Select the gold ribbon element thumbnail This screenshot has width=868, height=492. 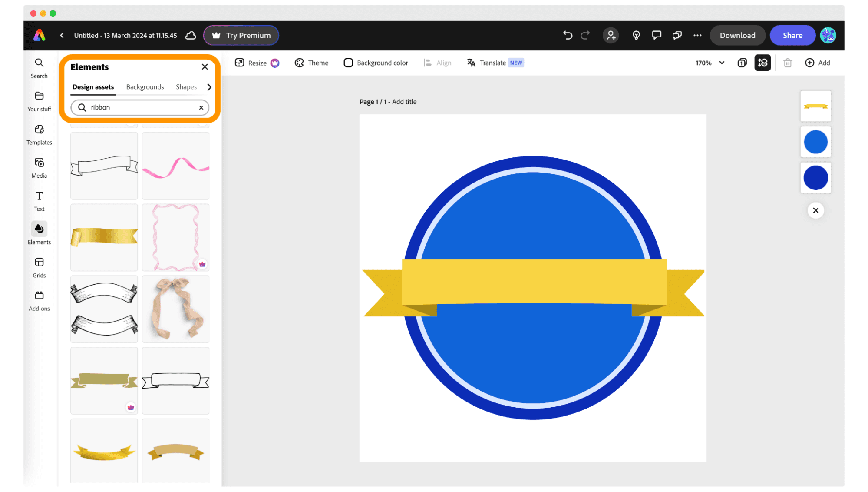tap(104, 237)
